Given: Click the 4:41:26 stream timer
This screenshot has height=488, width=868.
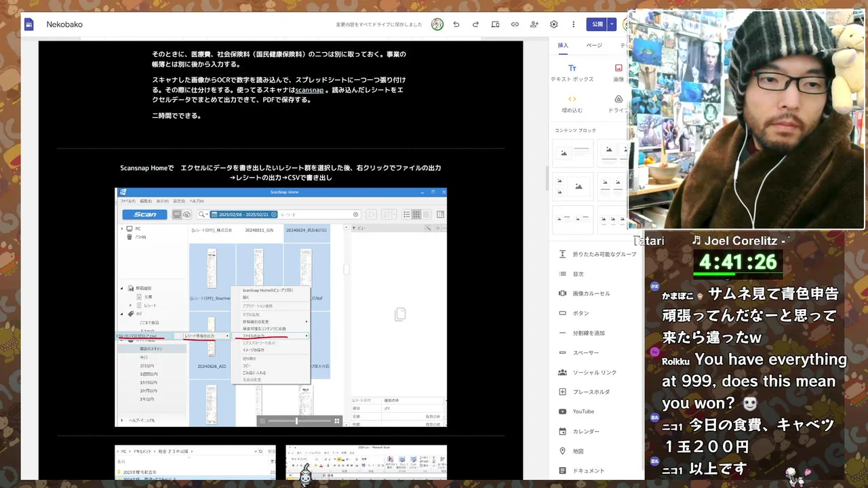Looking at the screenshot, I should pyautogui.click(x=738, y=262).
